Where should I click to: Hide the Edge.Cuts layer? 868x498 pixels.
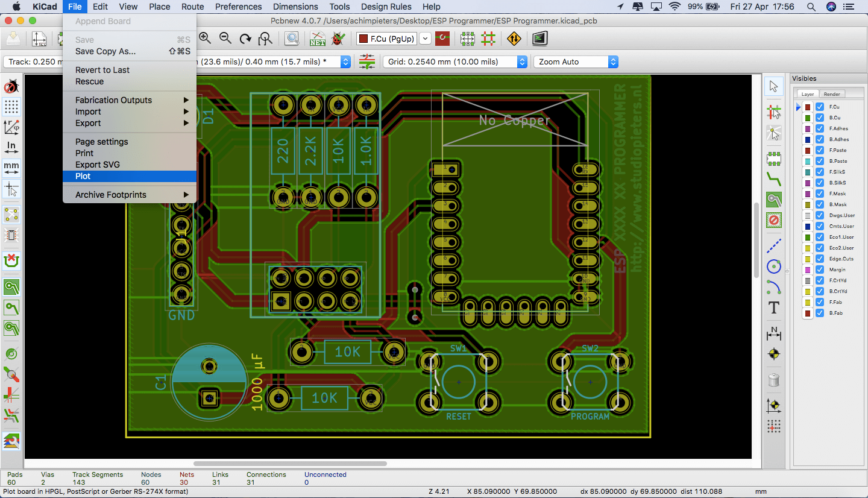[820, 259]
